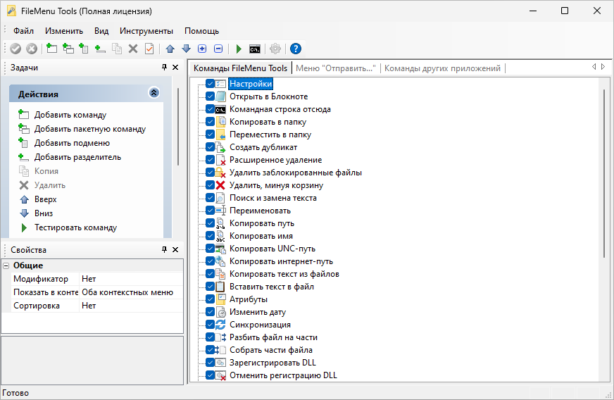Image resolution: width=614 pixels, height=400 pixels.
Task: Toggle the Копировать в папку checkbox
Action: click(210, 122)
